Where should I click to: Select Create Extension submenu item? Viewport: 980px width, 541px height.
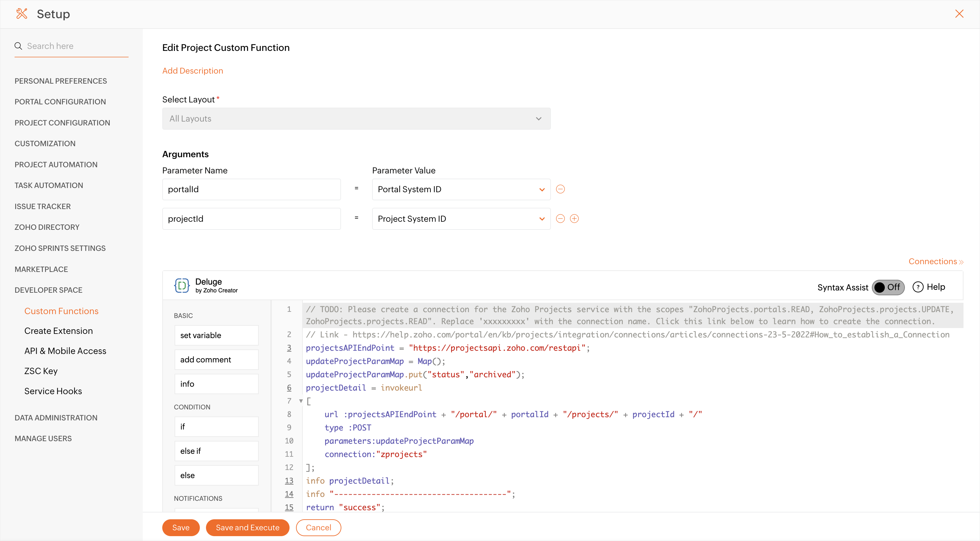(59, 331)
